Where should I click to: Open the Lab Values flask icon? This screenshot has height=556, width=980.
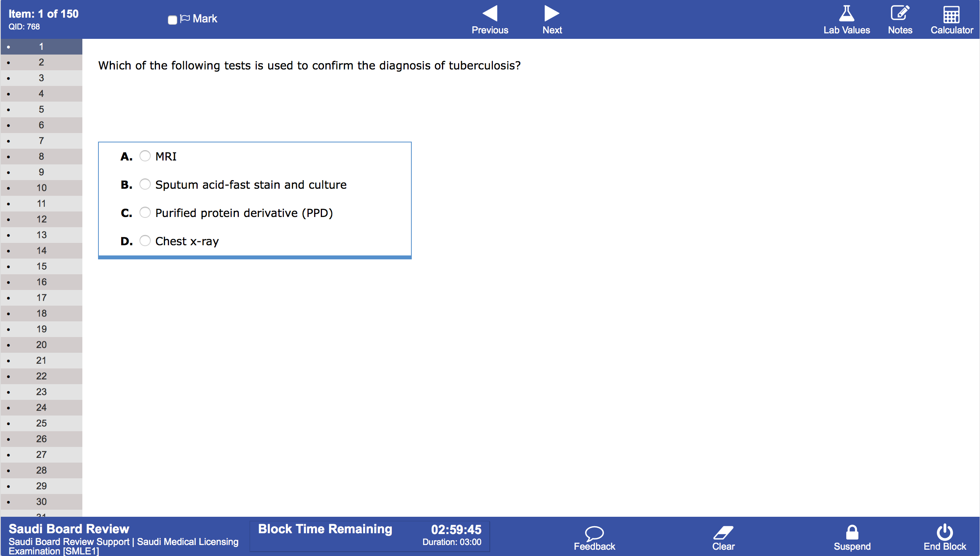point(846,13)
